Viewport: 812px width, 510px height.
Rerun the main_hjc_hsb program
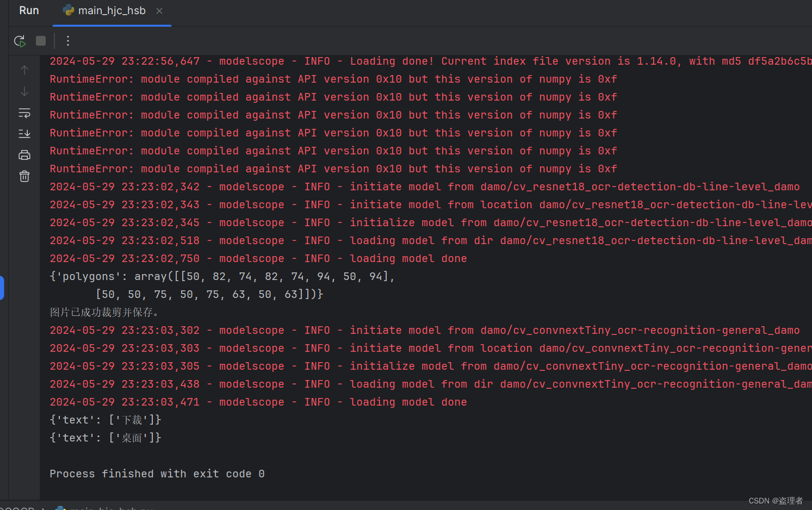pos(20,41)
